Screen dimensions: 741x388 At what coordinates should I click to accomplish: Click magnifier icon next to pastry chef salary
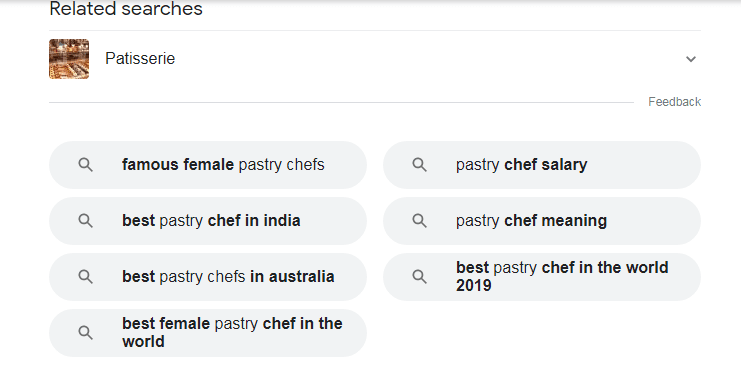tap(420, 165)
